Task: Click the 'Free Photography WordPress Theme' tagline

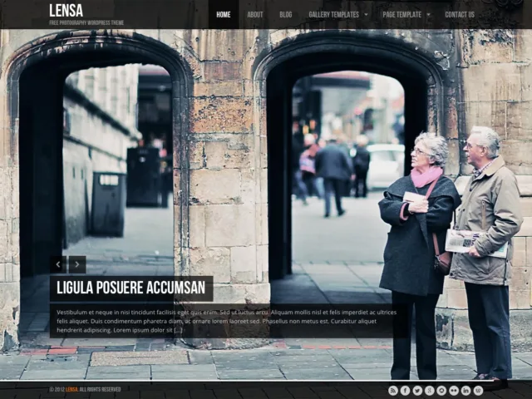Action: pos(86,22)
